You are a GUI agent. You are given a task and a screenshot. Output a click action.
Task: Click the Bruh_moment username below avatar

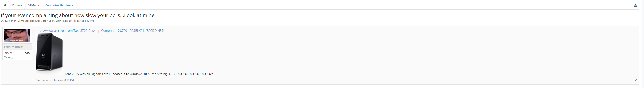point(13,47)
